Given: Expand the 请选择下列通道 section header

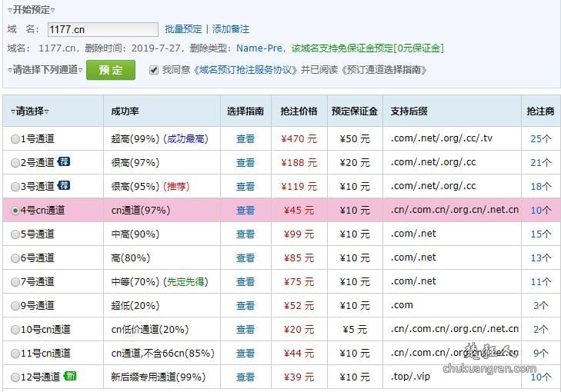Looking at the screenshot, I should (44, 70).
